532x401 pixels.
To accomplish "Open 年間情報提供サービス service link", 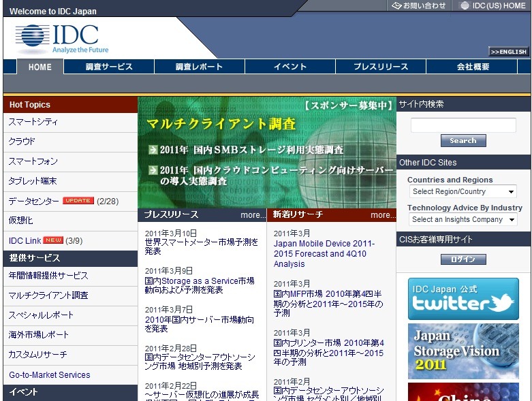I will [x=48, y=275].
